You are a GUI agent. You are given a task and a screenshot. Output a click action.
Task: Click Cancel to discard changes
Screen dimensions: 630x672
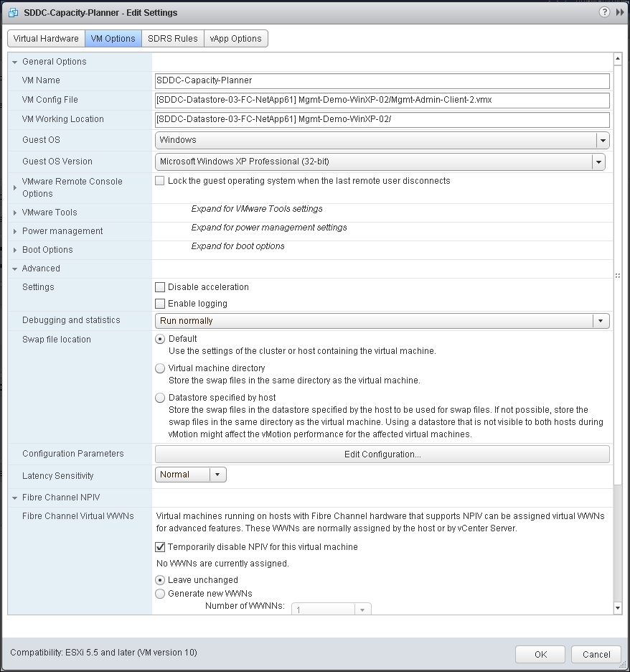point(596,655)
